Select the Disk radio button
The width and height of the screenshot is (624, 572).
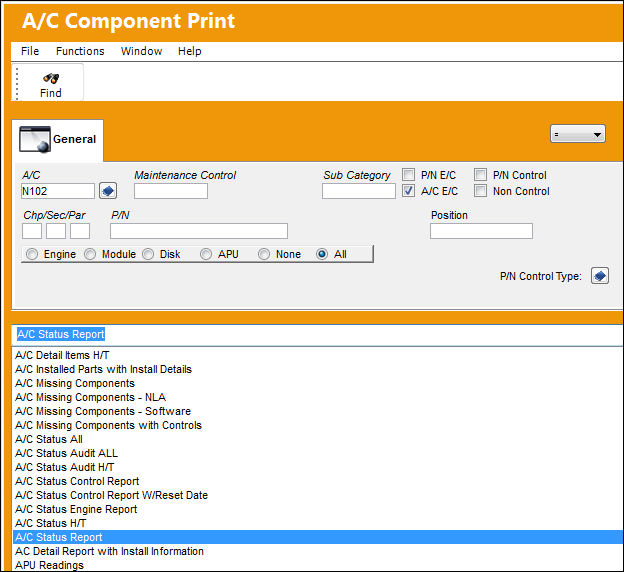[x=148, y=254]
